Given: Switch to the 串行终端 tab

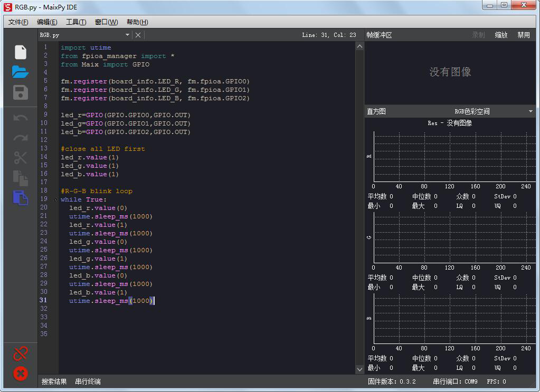Looking at the screenshot, I should 88,381.
